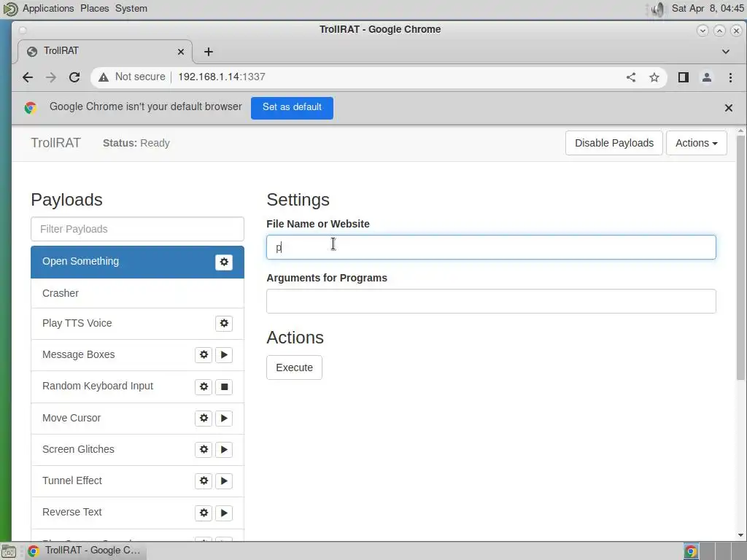Viewport: 747px width, 560px height.
Task: Click the address bar URL 192.168.1.14:1337
Action: pyautogui.click(x=222, y=77)
